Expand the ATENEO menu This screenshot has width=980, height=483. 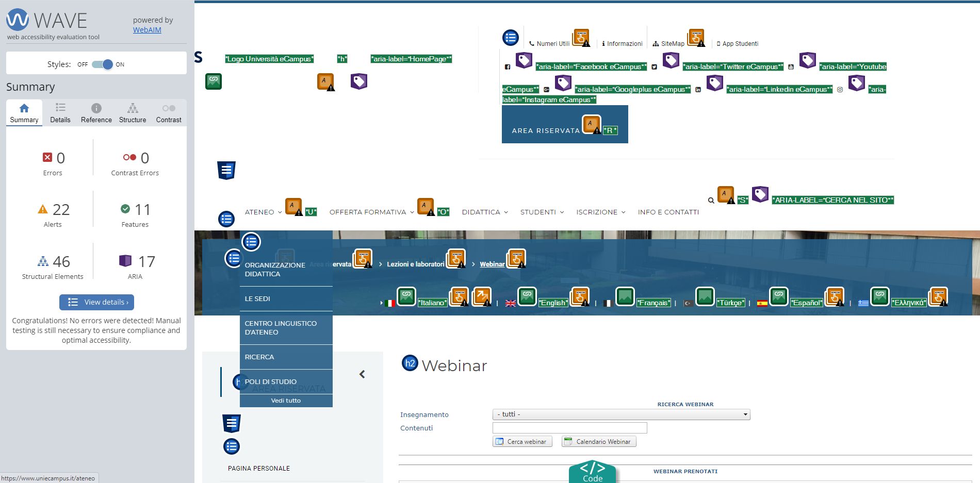(263, 212)
